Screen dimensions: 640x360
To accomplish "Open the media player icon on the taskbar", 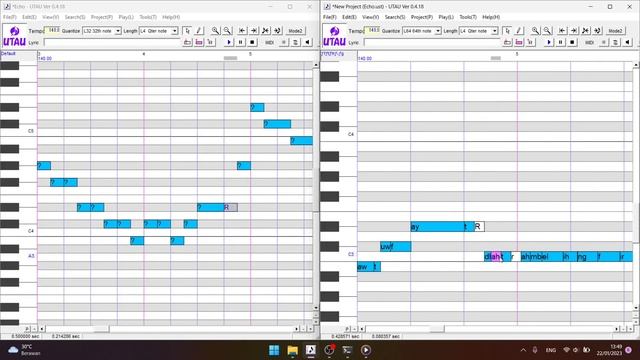I will (x=366, y=350).
